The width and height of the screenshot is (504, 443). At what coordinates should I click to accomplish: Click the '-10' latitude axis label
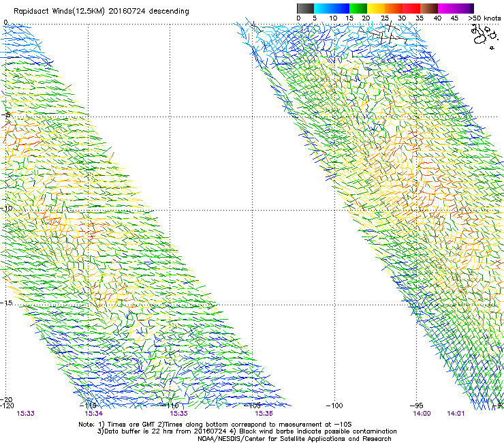(6, 208)
